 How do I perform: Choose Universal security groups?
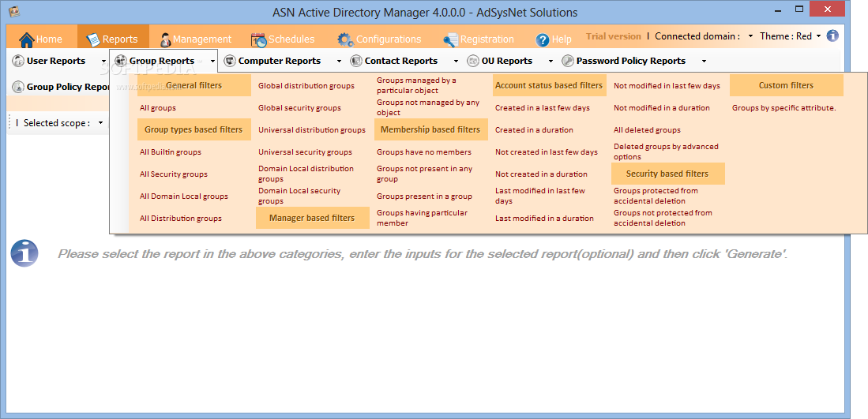(x=305, y=152)
